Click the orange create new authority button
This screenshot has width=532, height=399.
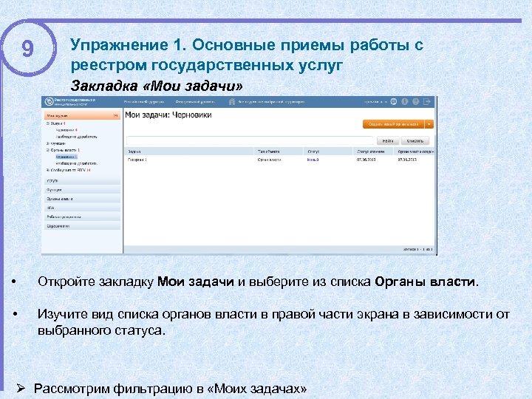[x=394, y=124]
